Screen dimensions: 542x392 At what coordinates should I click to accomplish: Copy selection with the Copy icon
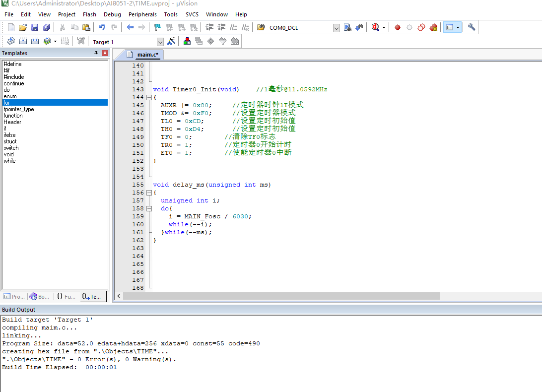tap(74, 27)
